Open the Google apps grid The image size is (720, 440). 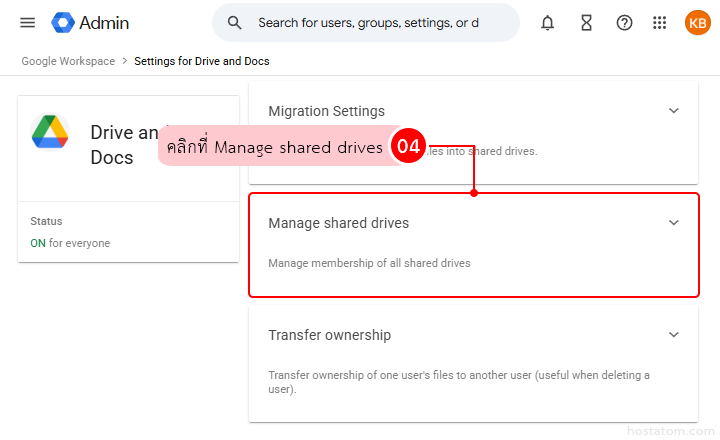pyautogui.click(x=659, y=23)
